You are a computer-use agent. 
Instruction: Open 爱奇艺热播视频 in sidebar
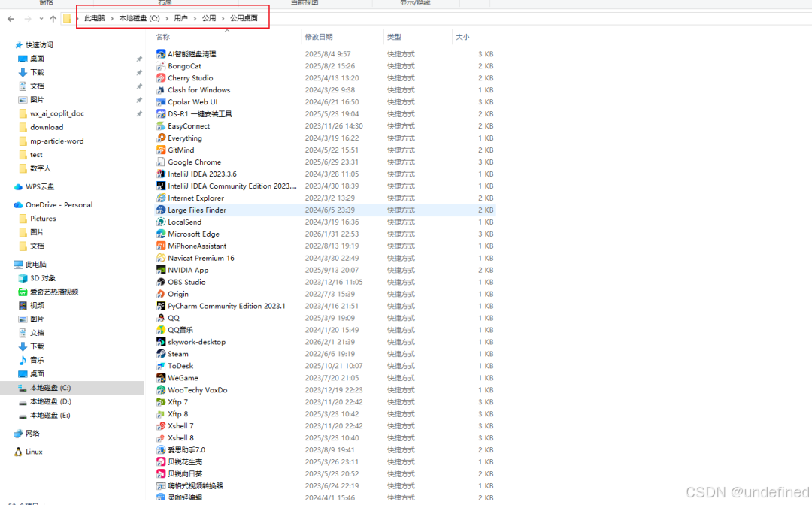pyautogui.click(x=54, y=292)
